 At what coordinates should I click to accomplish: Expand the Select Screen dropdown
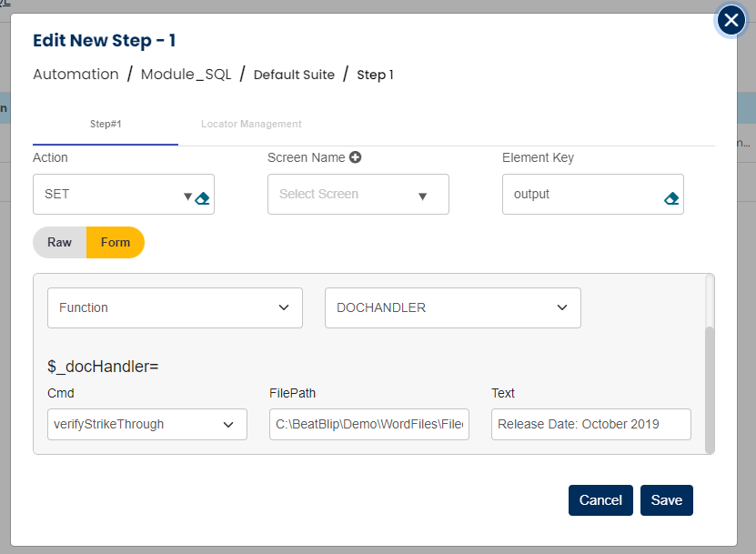[x=358, y=195]
